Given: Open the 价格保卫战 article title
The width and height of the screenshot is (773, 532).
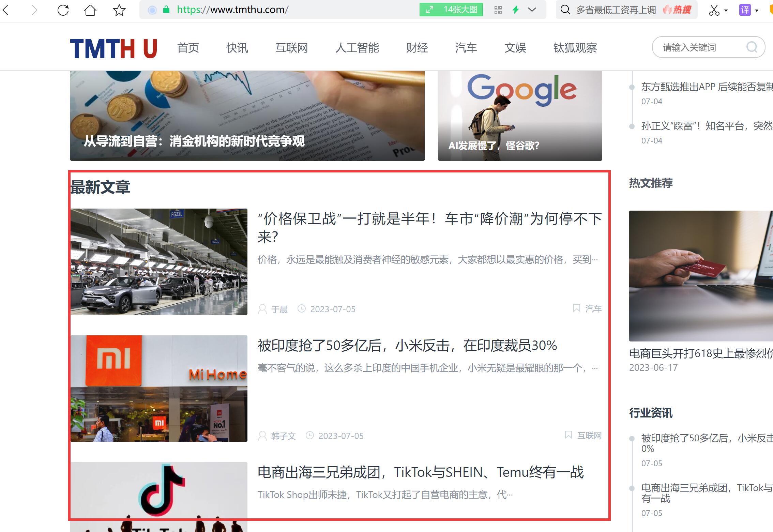Looking at the screenshot, I should [x=430, y=228].
